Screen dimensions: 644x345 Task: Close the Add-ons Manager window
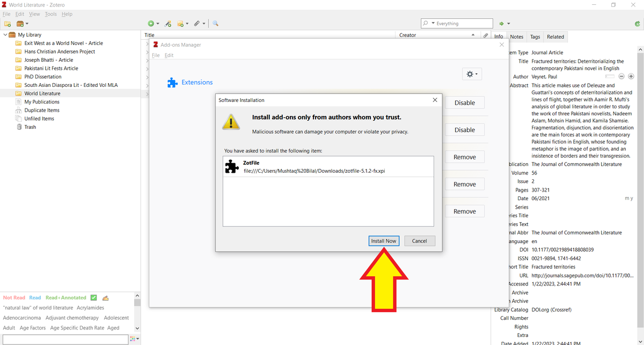[502, 45]
